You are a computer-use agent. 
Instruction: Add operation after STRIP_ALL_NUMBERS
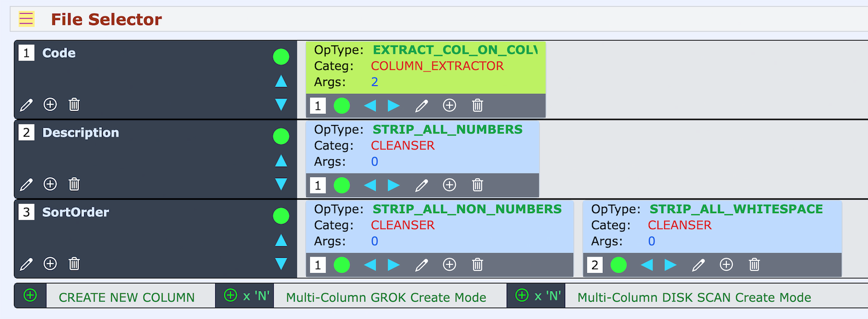click(x=450, y=185)
